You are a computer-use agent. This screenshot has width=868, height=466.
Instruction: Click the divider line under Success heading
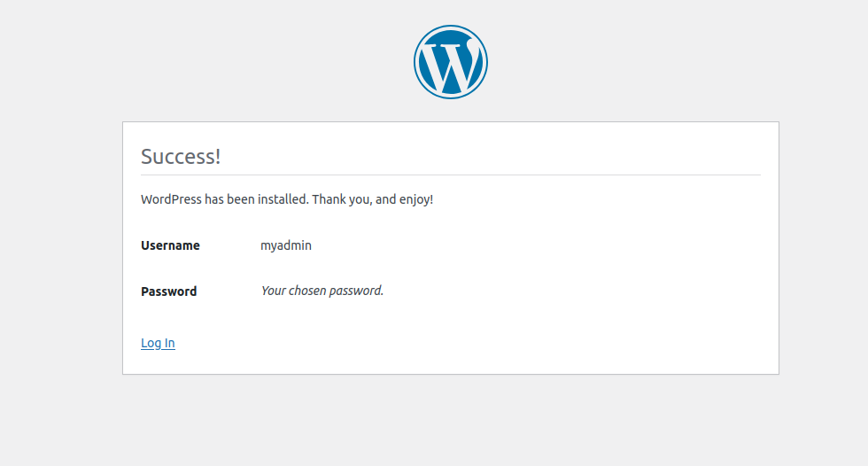450,175
